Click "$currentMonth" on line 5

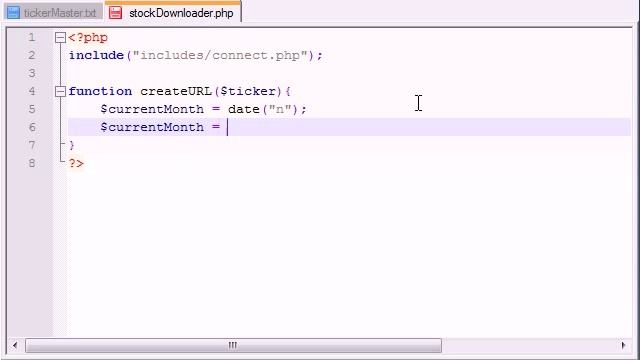(152, 109)
